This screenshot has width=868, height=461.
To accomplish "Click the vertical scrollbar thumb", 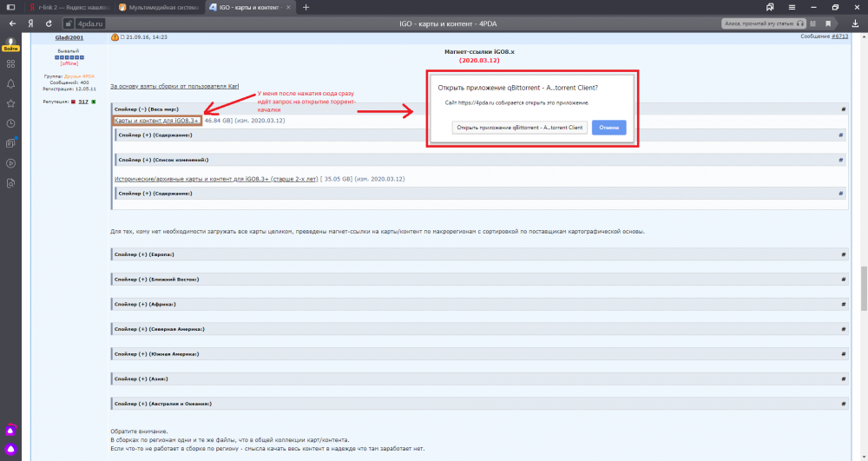I will [x=863, y=288].
